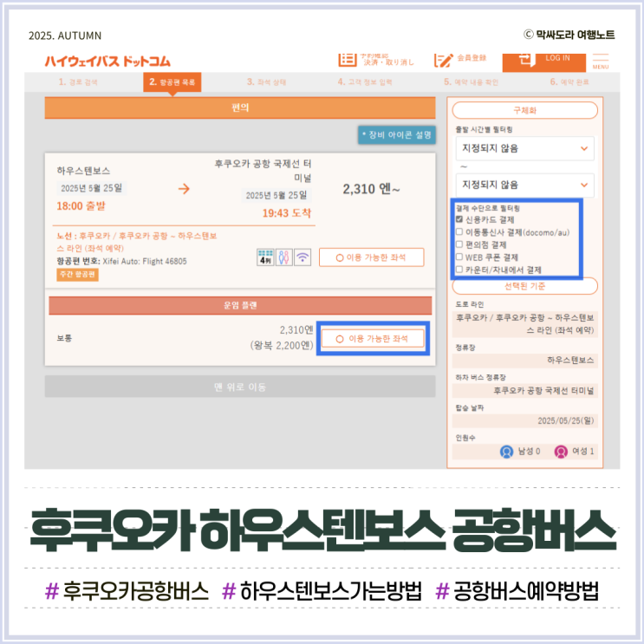Click the orange arrow between the stops

click(184, 188)
